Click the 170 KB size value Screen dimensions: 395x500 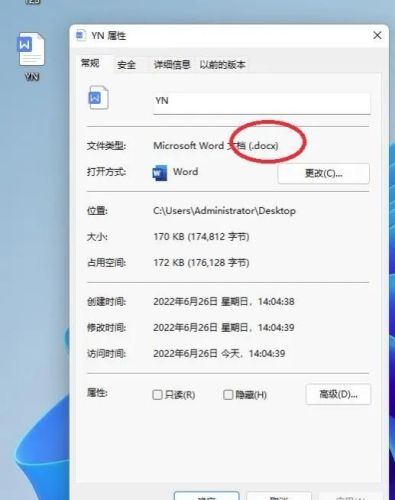(201, 237)
